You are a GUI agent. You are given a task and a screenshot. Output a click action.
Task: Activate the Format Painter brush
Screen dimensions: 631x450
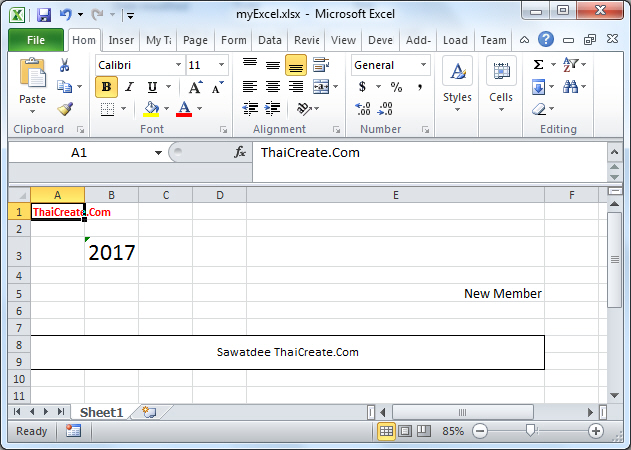65,109
